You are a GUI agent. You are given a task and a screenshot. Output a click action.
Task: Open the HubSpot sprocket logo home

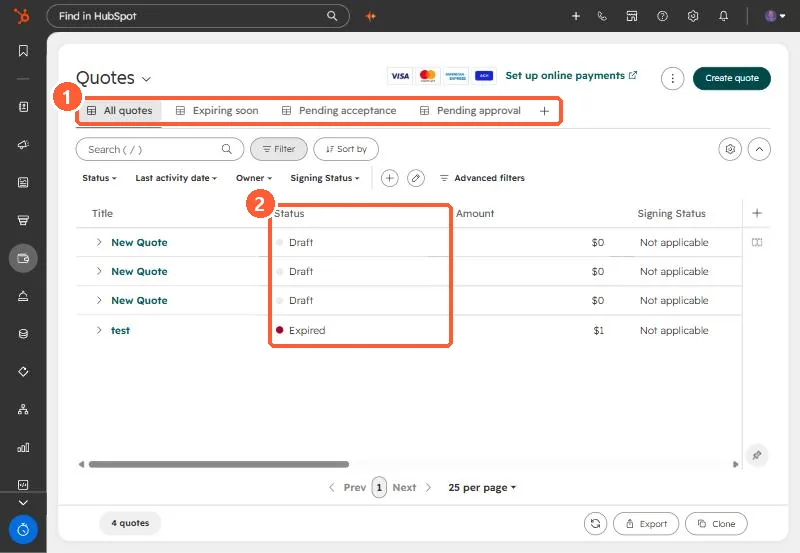[x=22, y=16]
